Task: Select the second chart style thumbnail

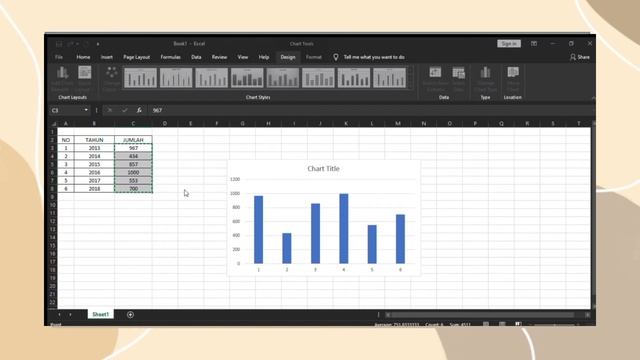Action: click(176, 78)
